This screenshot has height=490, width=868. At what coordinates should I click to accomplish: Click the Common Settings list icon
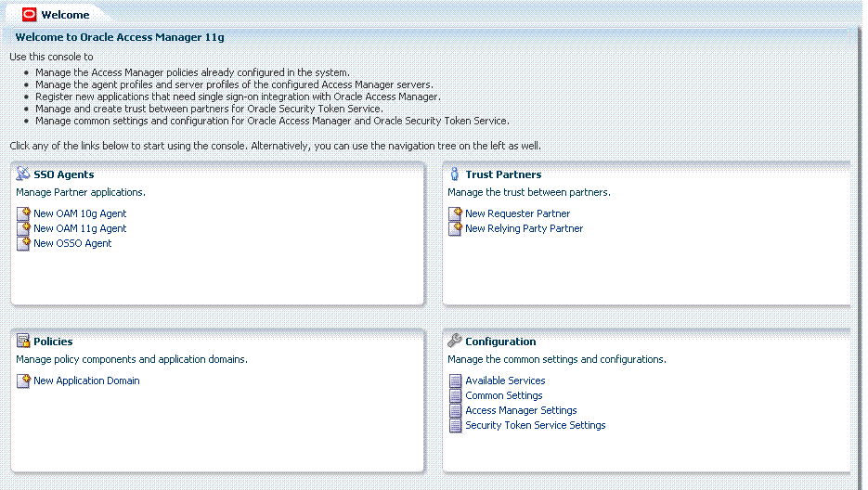[x=455, y=396]
